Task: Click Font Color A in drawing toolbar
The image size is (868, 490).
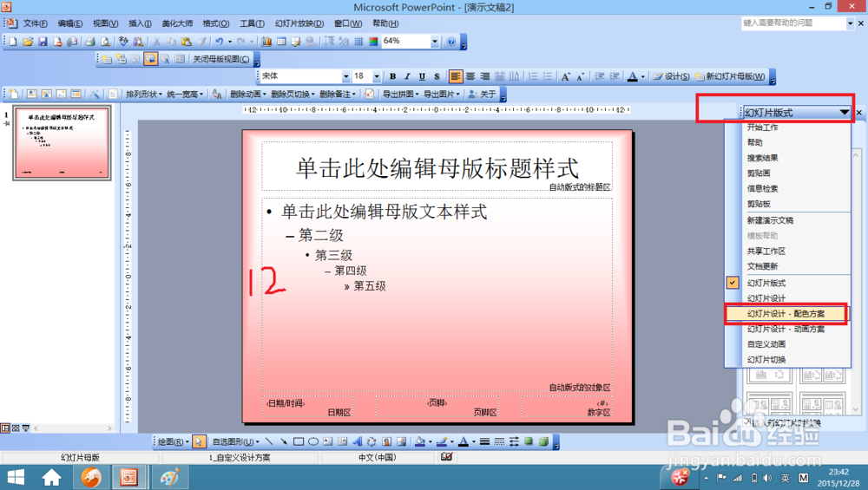Action: pos(464,441)
